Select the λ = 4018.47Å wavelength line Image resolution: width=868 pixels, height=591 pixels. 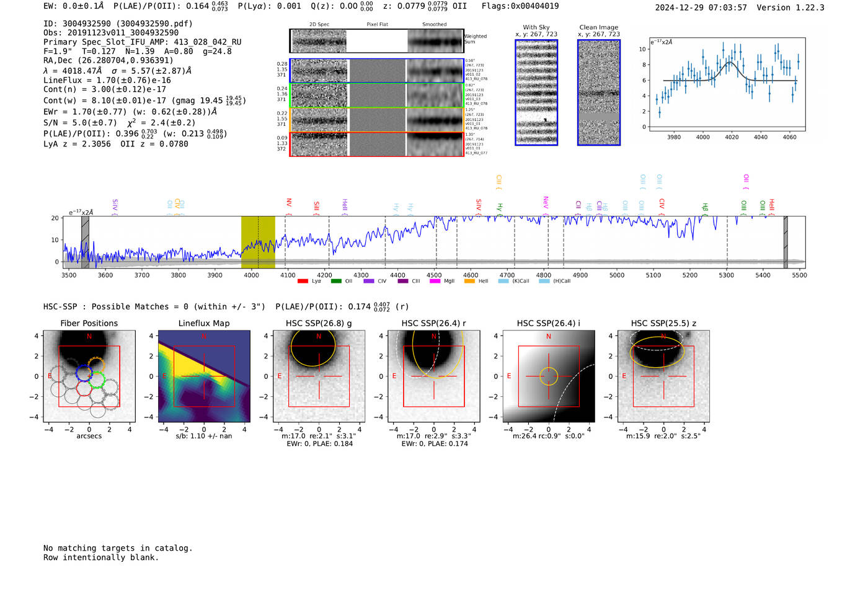point(118,71)
